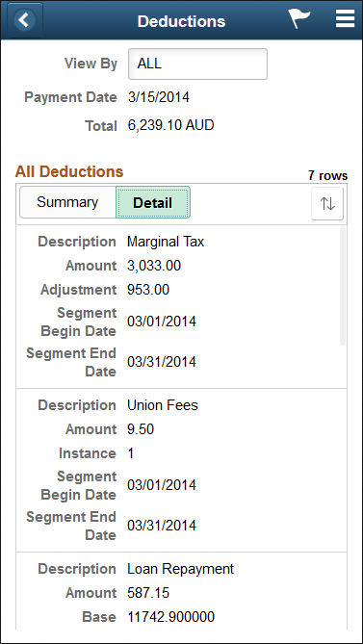Image resolution: width=363 pixels, height=644 pixels.
Task: Click the 11742.900000 base value
Action: tap(170, 617)
